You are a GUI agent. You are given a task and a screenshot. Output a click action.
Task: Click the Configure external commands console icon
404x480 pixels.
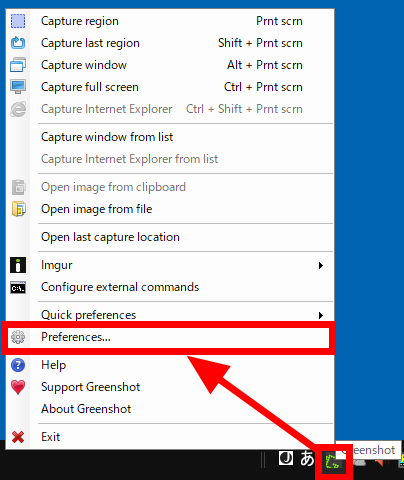click(x=18, y=288)
